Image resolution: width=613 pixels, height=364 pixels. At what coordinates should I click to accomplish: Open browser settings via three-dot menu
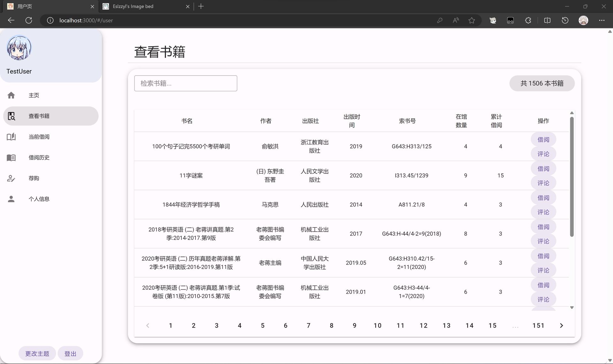click(602, 20)
